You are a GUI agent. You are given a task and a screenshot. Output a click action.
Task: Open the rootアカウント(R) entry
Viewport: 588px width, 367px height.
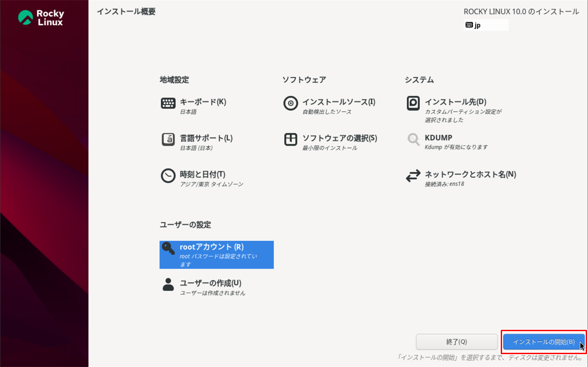coord(211,247)
